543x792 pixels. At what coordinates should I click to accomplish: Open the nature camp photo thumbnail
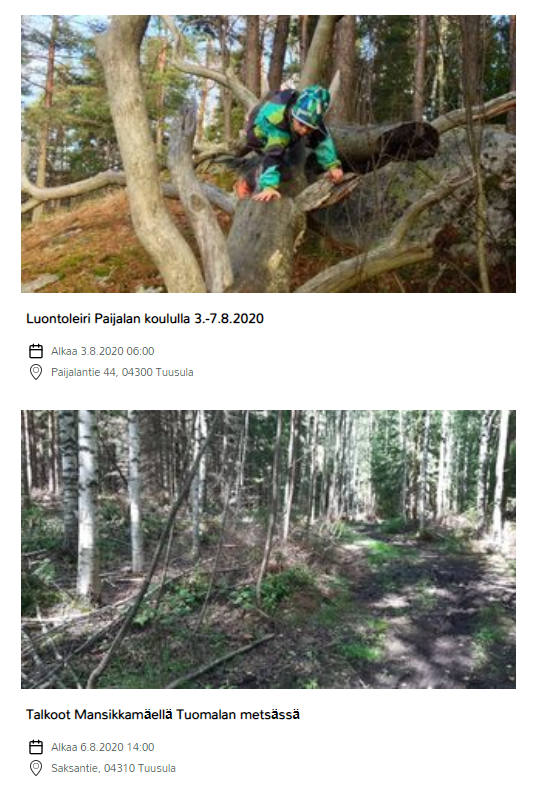pos(268,154)
